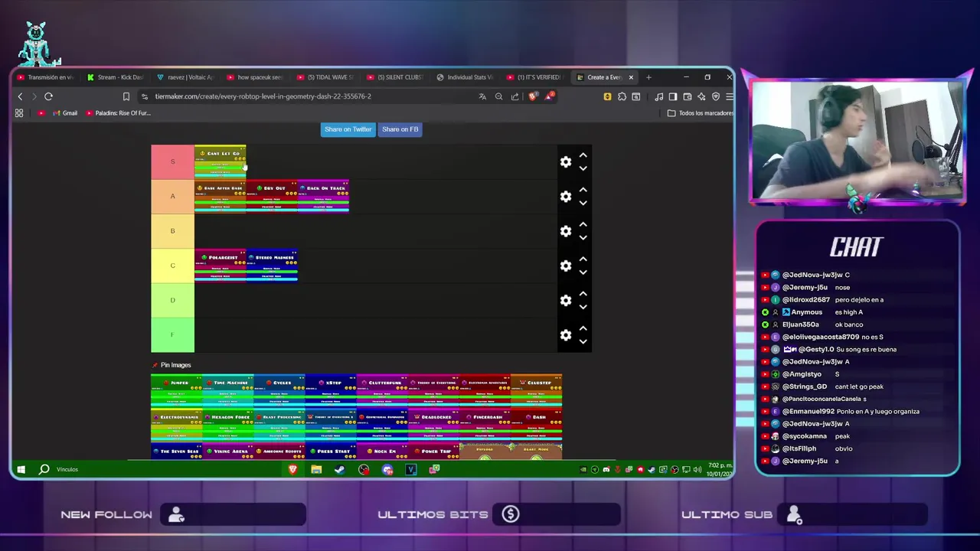Click the tiermaker URL address bar
This screenshot has height=551, width=980.
(x=306, y=96)
